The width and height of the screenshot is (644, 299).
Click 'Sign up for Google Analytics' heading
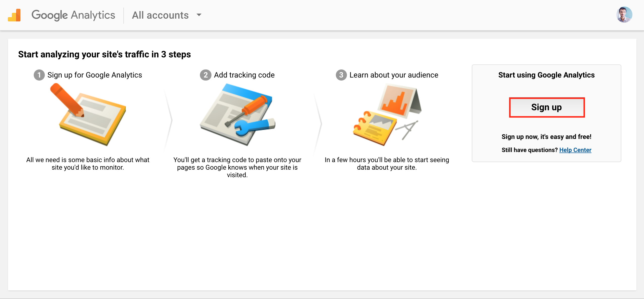(95, 75)
